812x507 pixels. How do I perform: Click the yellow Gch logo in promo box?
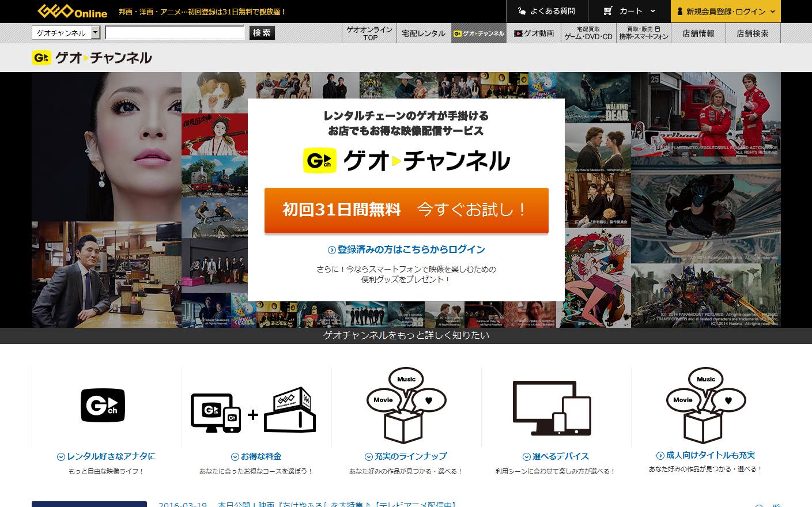(x=320, y=161)
